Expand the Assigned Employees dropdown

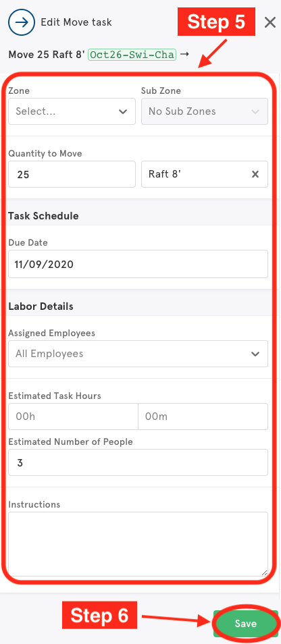point(138,354)
